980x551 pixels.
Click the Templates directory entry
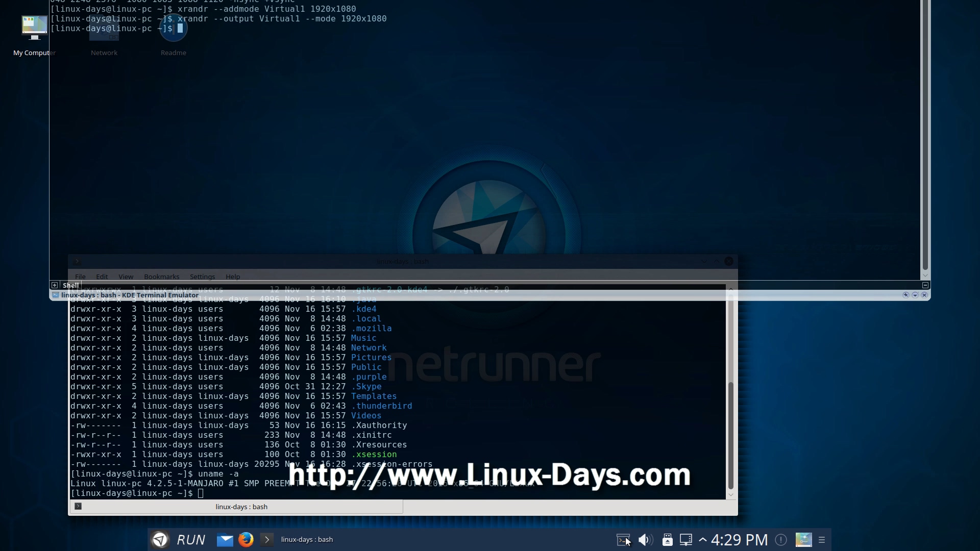[374, 396]
